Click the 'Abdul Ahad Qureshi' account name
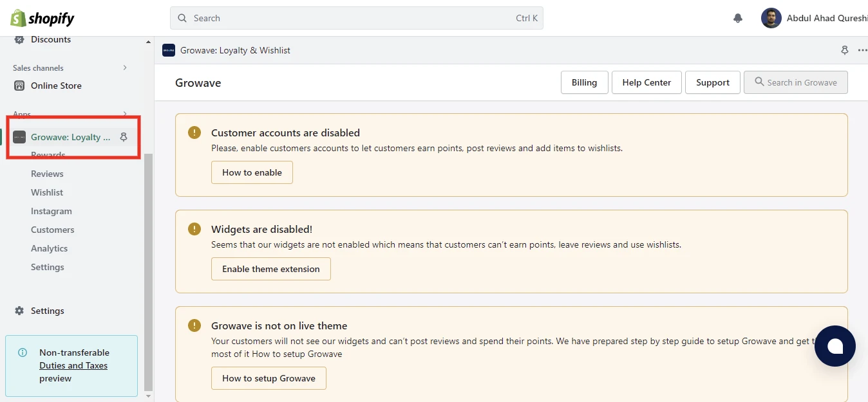 tap(827, 18)
